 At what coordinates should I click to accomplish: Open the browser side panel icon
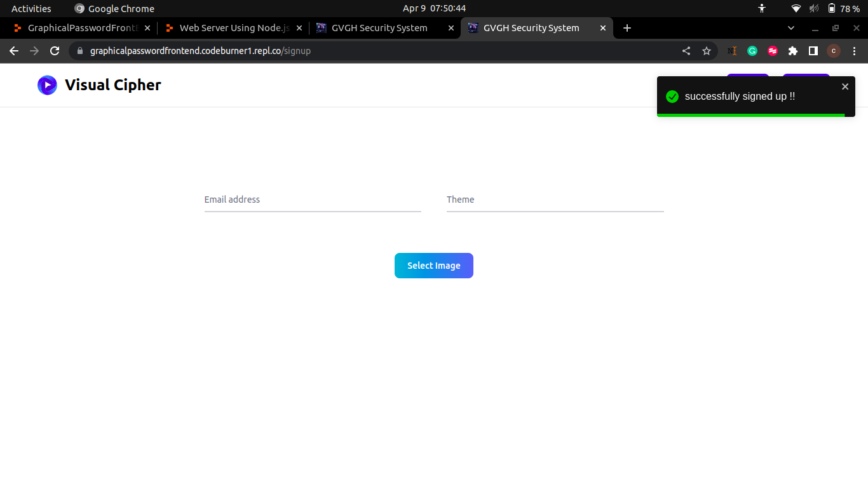tap(813, 51)
